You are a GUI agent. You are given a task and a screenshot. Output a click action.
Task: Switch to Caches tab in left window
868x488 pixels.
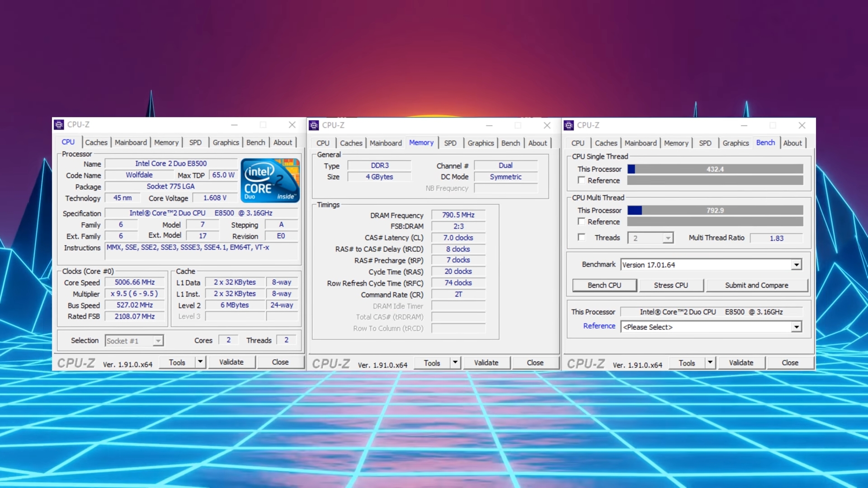tap(96, 142)
